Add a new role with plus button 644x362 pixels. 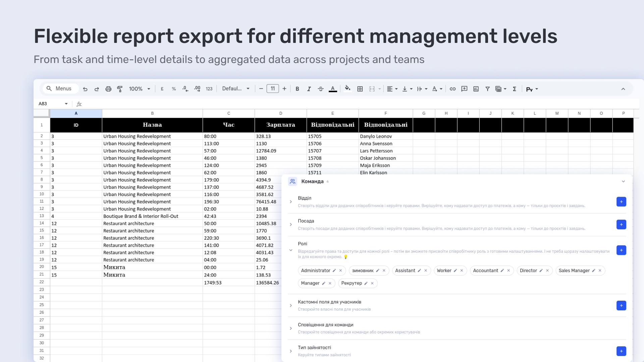click(x=621, y=250)
